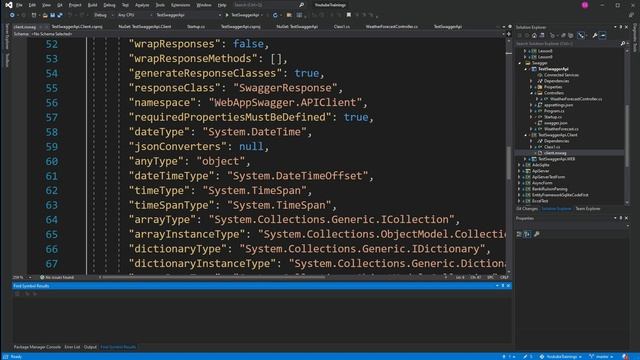The height and width of the screenshot is (360, 640).
Task: Open the Build menu
Action: click(x=93, y=5)
